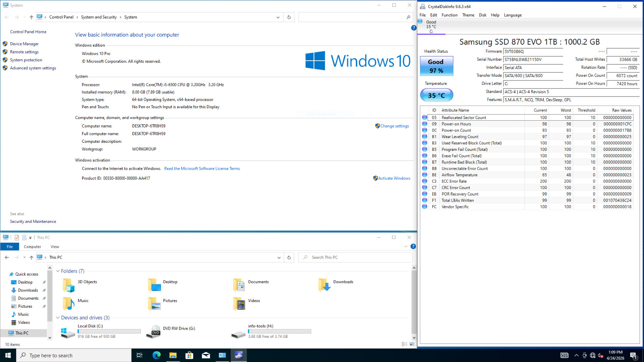This screenshot has height=362, width=644.
Task: Open CrystalDiskInfo Disk menu
Action: click(483, 15)
